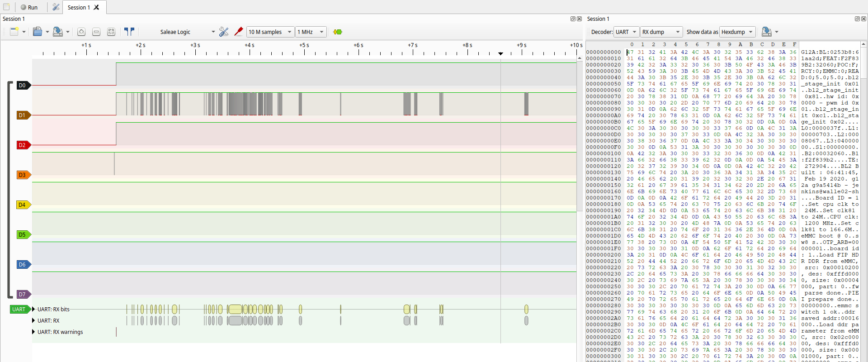Switch to the Session 1 tab
The height and width of the screenshot is (362, 868).
point(79,7)
